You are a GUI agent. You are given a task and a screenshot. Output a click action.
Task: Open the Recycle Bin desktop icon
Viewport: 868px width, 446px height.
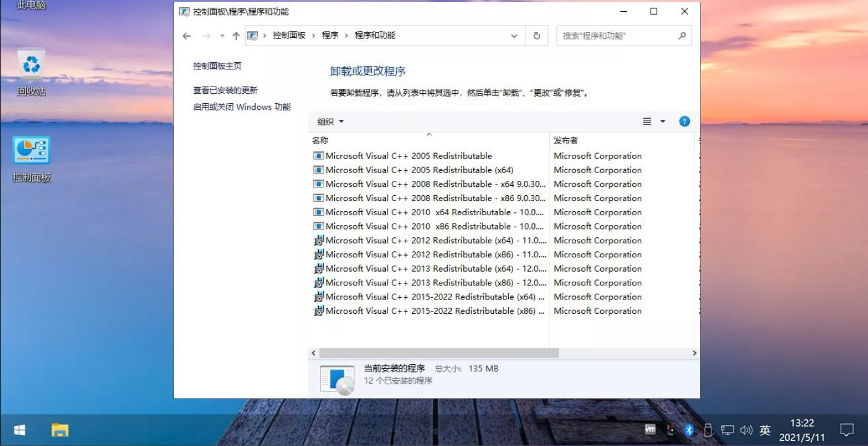[31, 72]
